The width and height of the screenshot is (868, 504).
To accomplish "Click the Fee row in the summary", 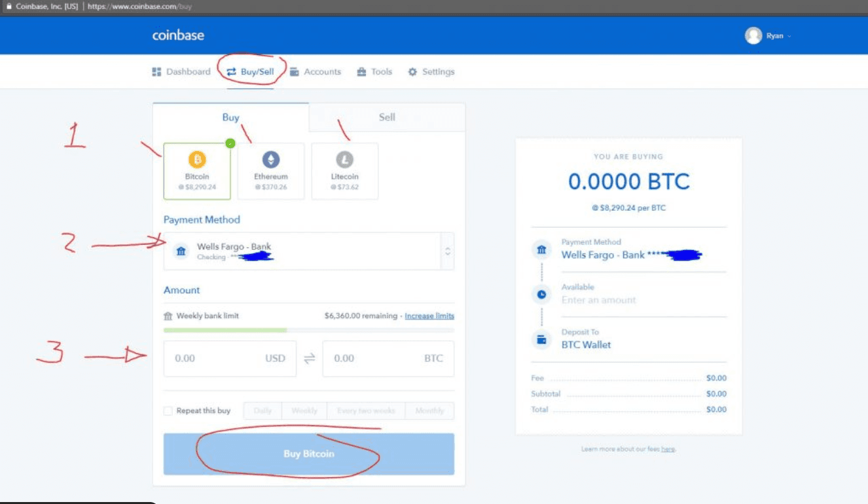I will [629, 378].
